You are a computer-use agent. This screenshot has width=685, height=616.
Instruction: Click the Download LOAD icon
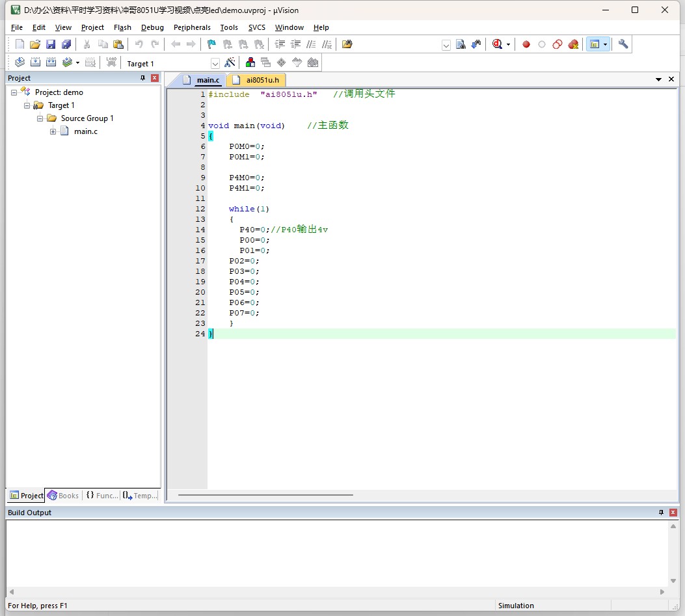(111, 62)
